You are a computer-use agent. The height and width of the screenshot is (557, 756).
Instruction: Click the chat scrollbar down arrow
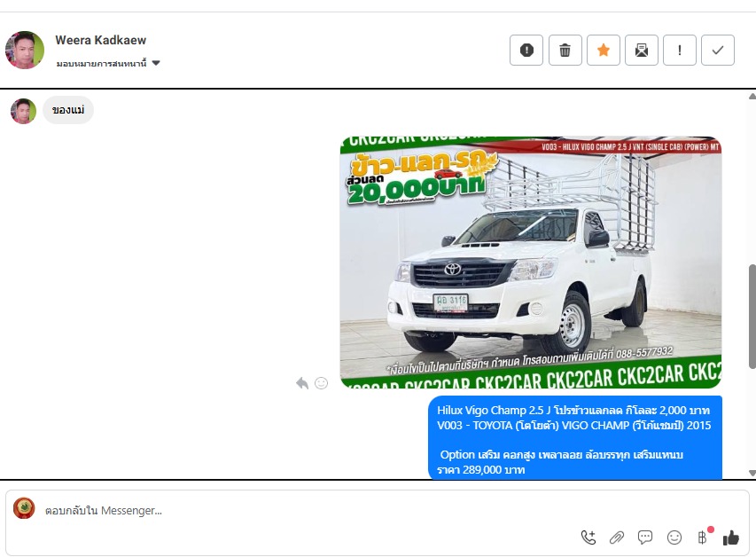[752, 473]
